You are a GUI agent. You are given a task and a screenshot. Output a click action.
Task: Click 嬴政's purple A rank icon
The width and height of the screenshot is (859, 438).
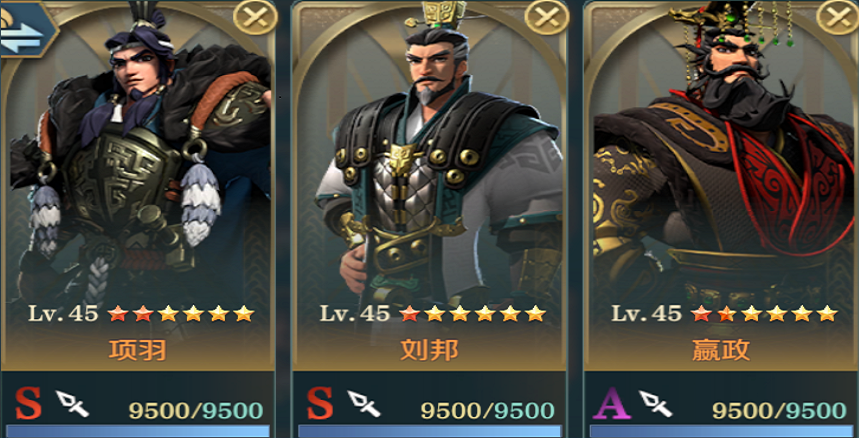click(612, 404)
